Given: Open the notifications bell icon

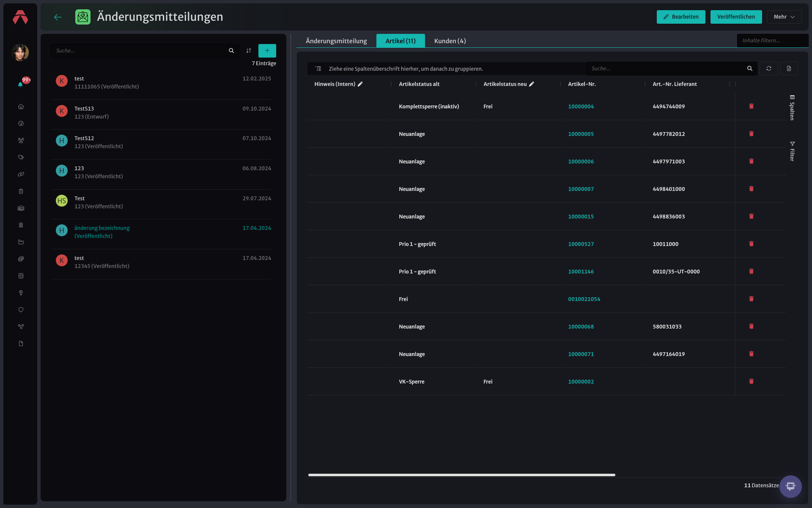Looking at the screenshot, I should tap(20, 84).
